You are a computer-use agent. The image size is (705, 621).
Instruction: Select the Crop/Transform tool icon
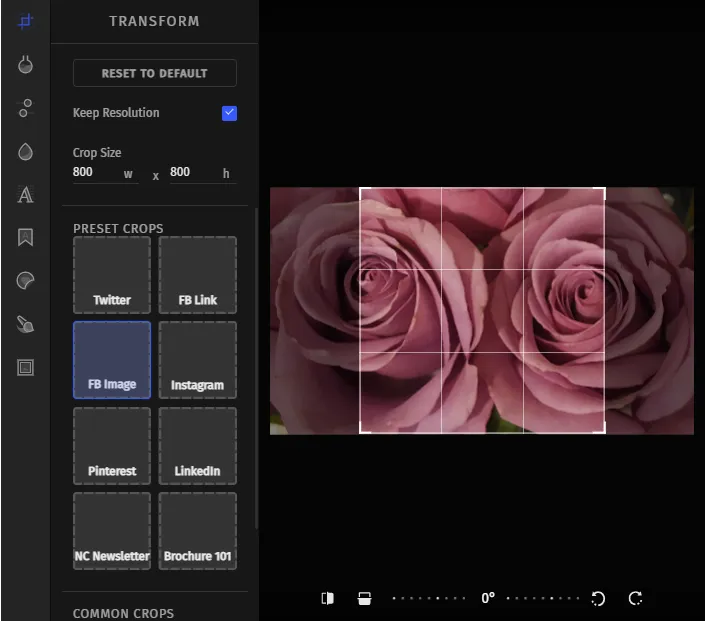point(25,21)
